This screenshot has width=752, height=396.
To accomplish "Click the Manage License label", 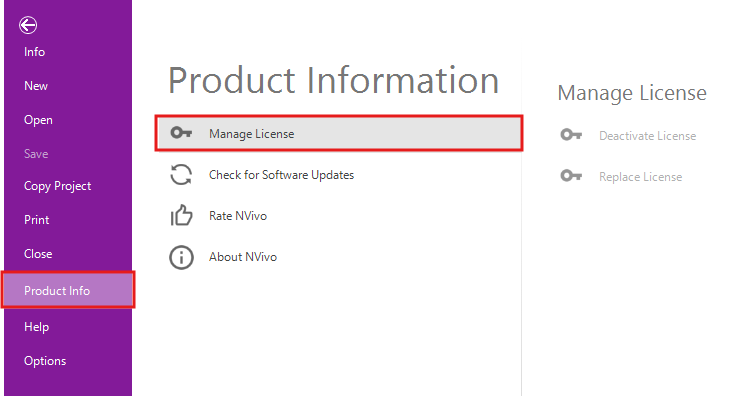I will (x=251, y=134).
